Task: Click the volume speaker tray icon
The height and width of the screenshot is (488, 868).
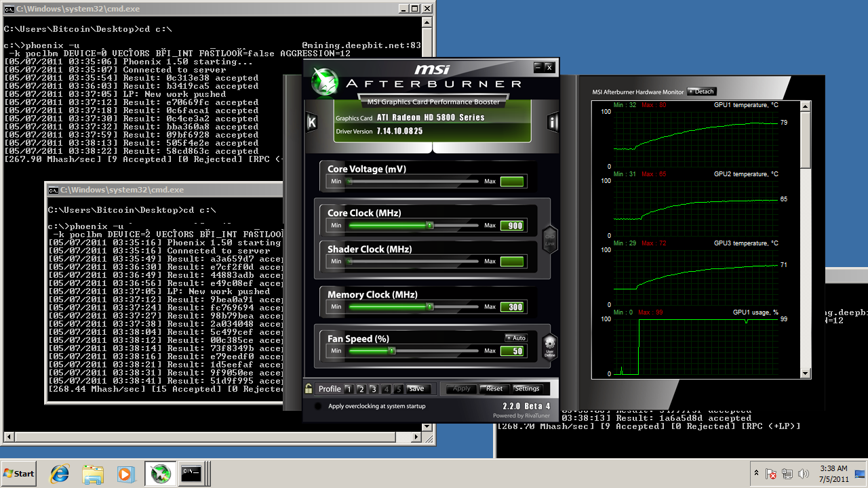Action: [x=804, y=474]
